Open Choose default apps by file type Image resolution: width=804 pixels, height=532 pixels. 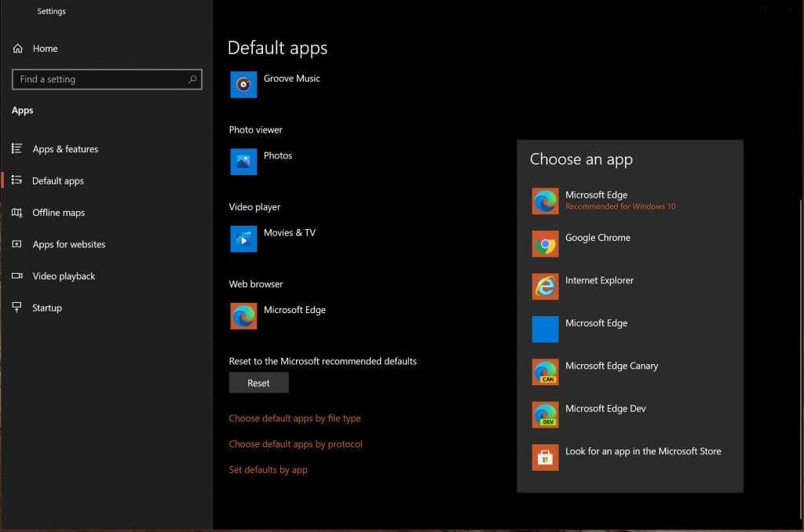point(294,418)
